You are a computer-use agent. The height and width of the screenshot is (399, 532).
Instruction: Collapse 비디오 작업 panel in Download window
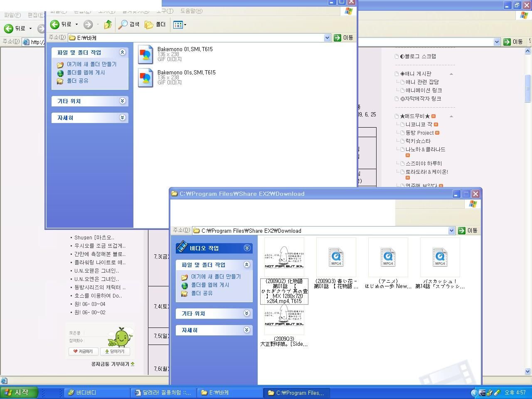tap(247, 248)
